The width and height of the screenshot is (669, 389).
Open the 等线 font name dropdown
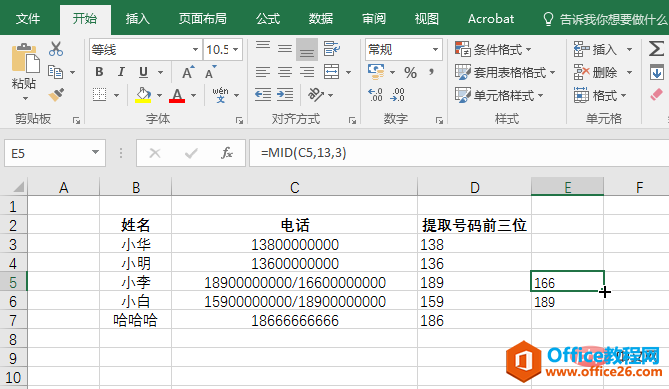(195, 49)
